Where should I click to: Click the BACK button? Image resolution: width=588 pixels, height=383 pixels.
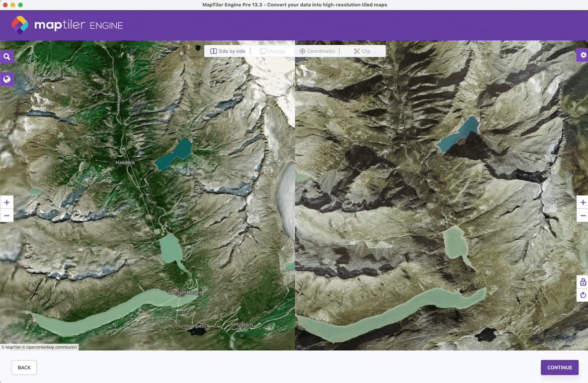point(24,367)
